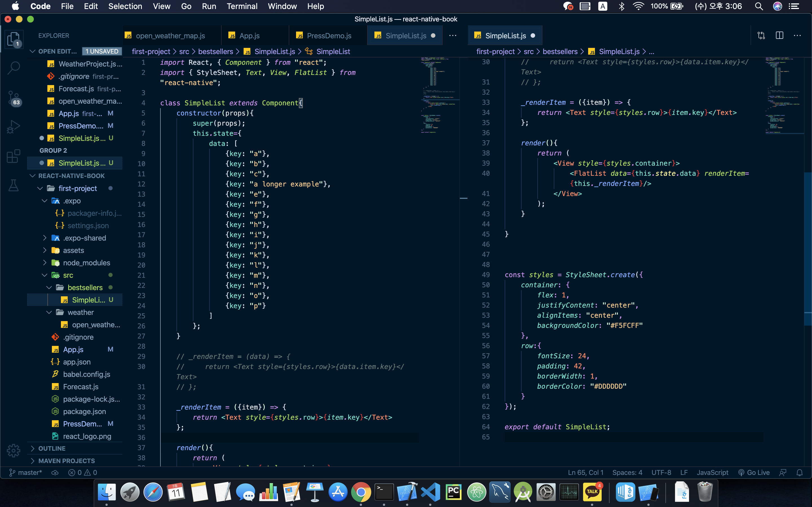Click the Spaces: 4 indentation setting

[x=627, y=472]
